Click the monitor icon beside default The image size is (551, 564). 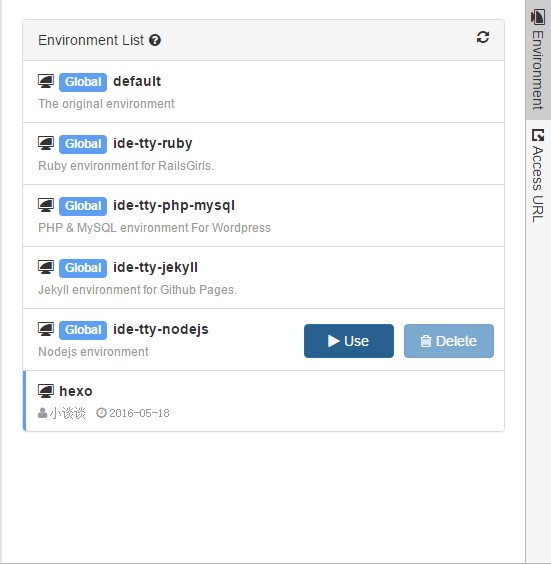[46, 81]
